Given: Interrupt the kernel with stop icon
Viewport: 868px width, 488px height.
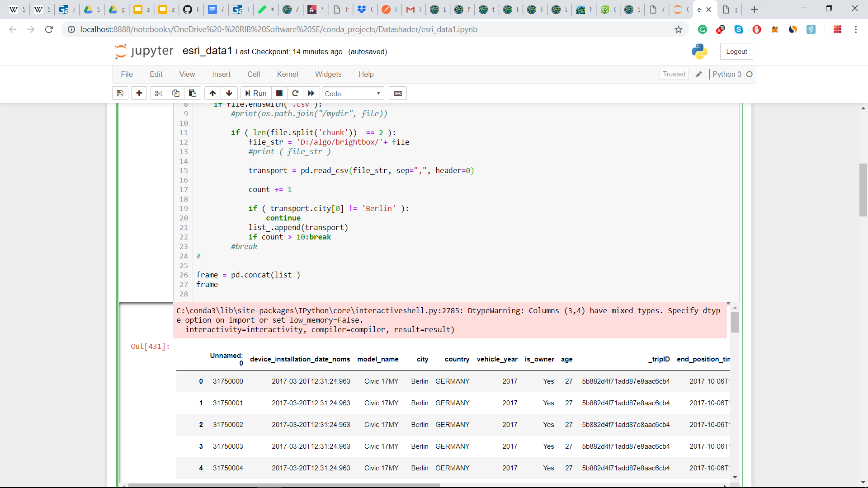Looking at the screenshot, I should [x=279, y=93].
